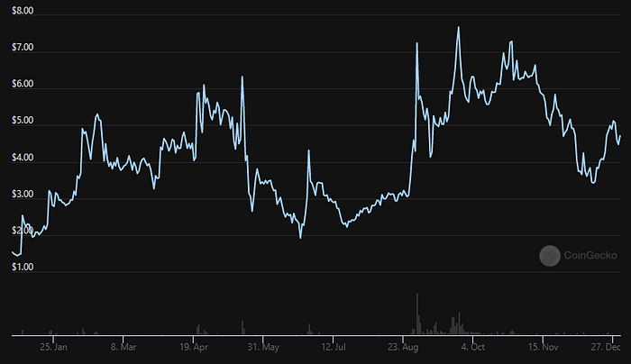Click the 4. Oct date marker
Image resolution: width=631 pixels, height=364 pixels.
pos(473,346)
